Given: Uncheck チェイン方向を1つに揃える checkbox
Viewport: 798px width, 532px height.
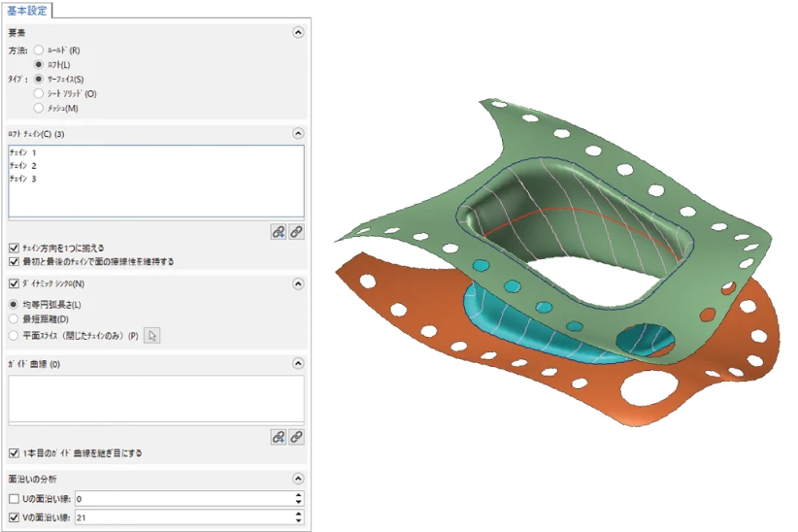Looking at the screenshot, I should click(14, 249).
